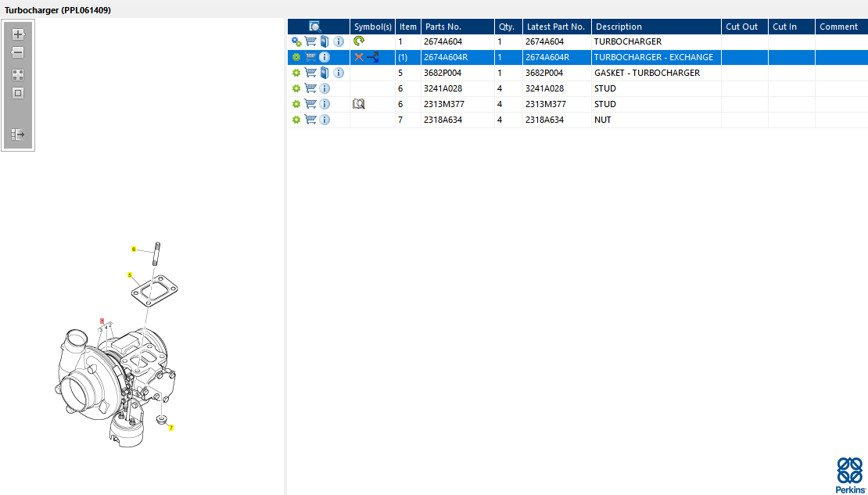This screenshot has width=868, height=495.
Task: Click the Perkins logo
Action: pos(849,475)
